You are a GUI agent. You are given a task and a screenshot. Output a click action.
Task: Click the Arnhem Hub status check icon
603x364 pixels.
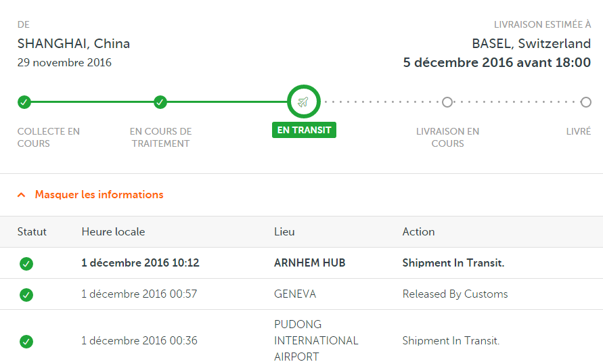[26, 264]
